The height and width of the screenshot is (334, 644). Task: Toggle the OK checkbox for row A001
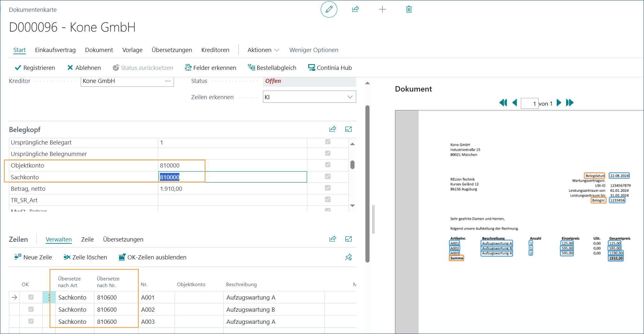point(31,297)
